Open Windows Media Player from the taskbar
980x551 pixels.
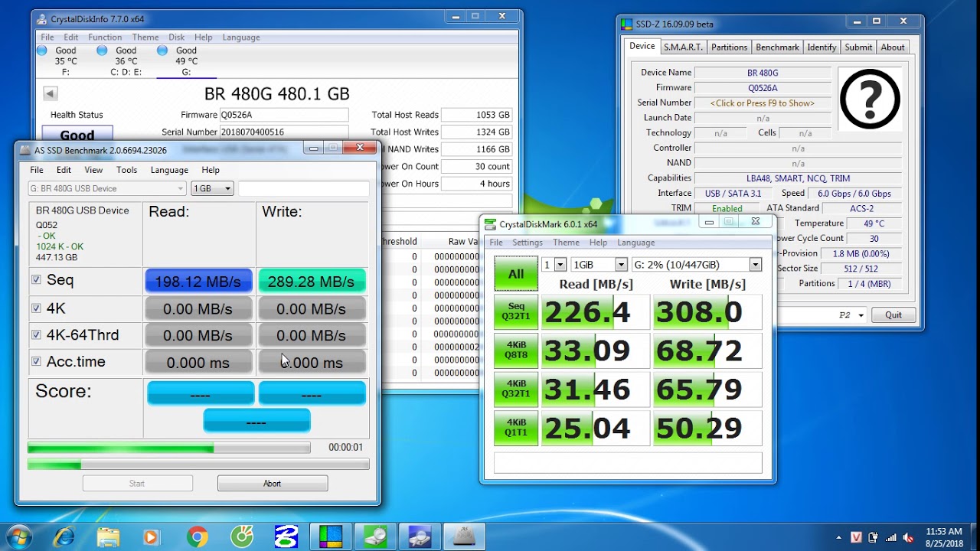[152, 537]
